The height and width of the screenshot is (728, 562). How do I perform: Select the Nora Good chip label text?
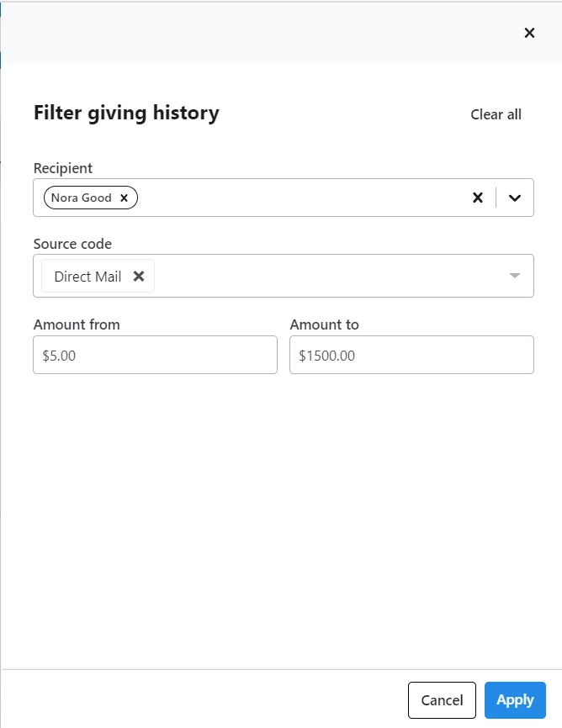pyautogui.click(x=82, y=198)
